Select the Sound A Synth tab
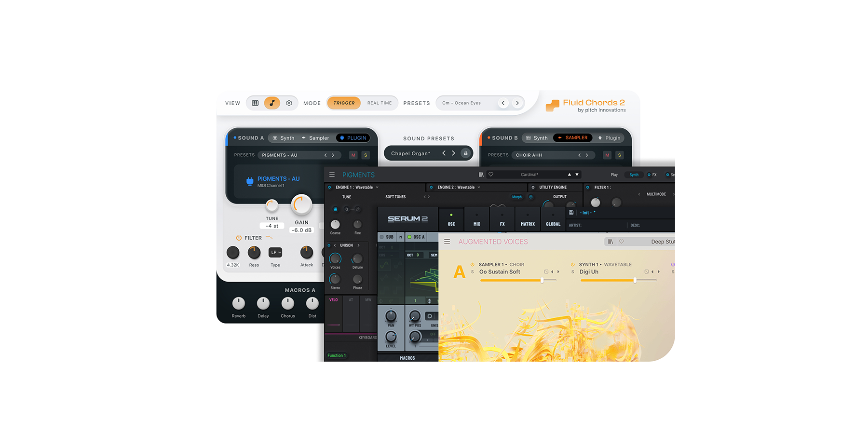The width and height of the screenshot is (868, 434). (x=283, y=138)
